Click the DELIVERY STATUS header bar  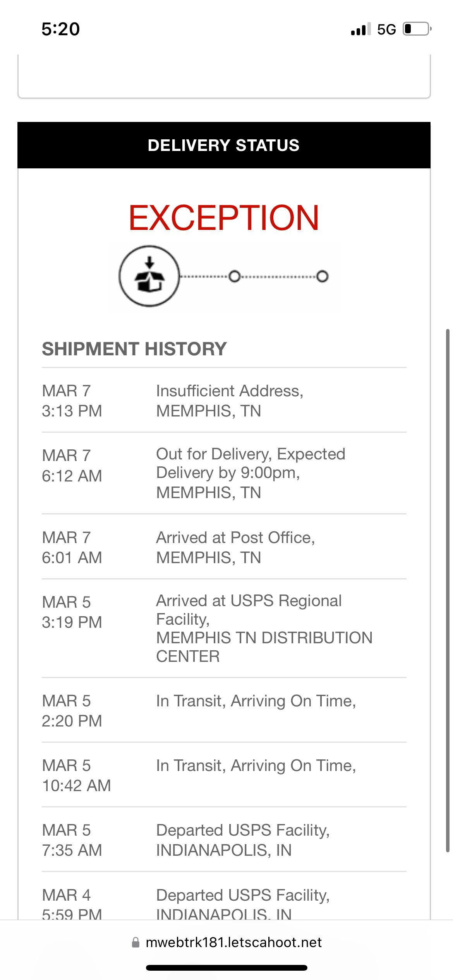tap(224, 145)
